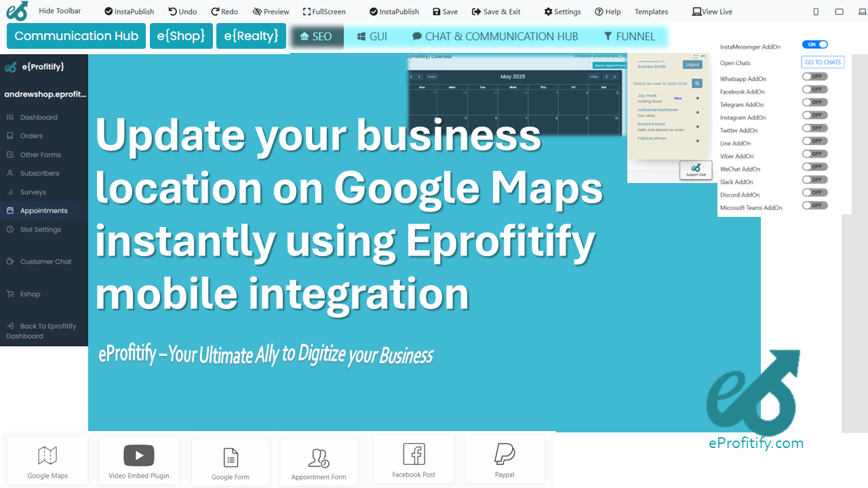Viewport: 868px width, 488px height.
Task: Switch on the Instagram AddOn
Action: pos(814,115)
